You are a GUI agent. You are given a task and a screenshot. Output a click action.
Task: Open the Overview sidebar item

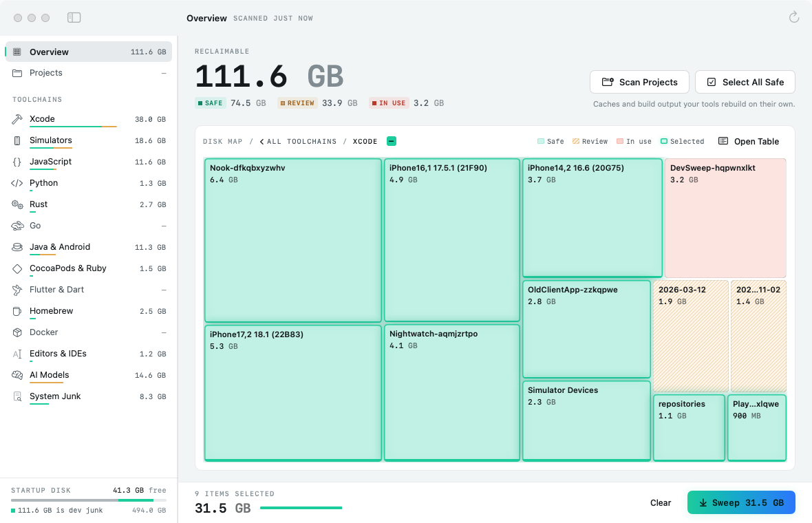click(x=89, y=52)
